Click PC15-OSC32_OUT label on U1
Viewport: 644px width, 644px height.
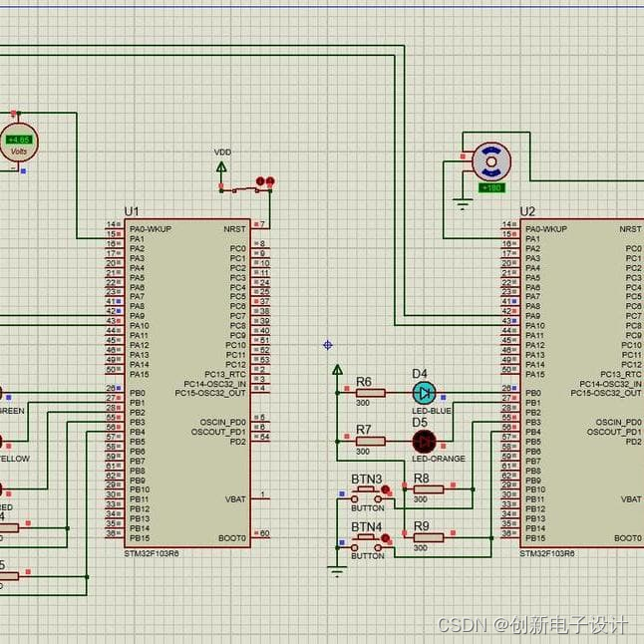[x=210, y=393]
